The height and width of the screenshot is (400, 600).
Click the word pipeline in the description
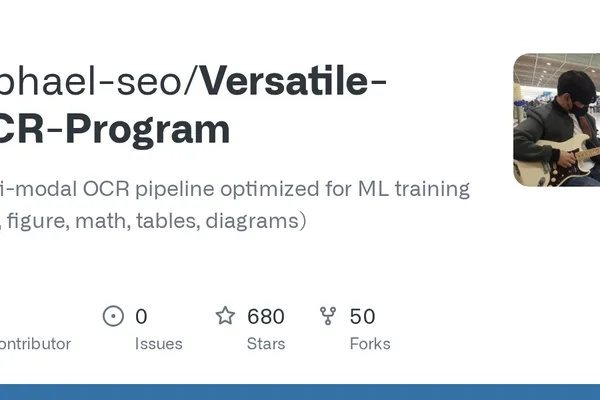point(174,189)
